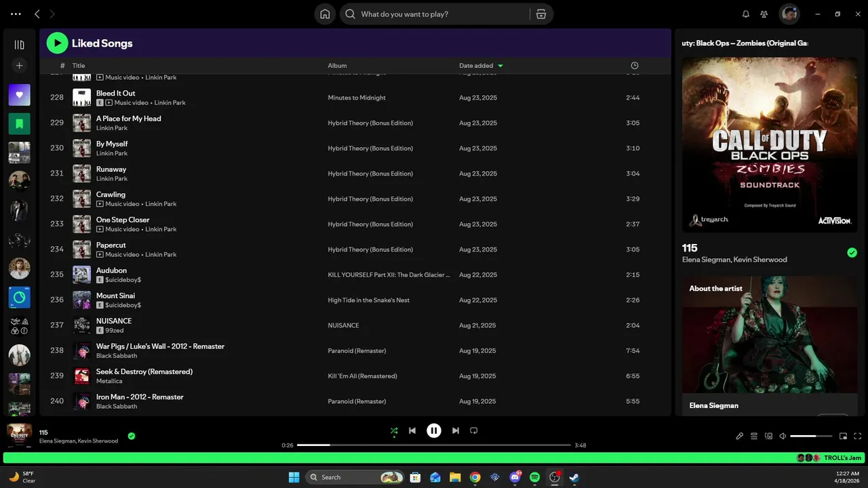The width and height of the screenshot is (868, 488).
Task: Open the green bookmark Your Episodes tile
Action: click(x=19, y=124)
